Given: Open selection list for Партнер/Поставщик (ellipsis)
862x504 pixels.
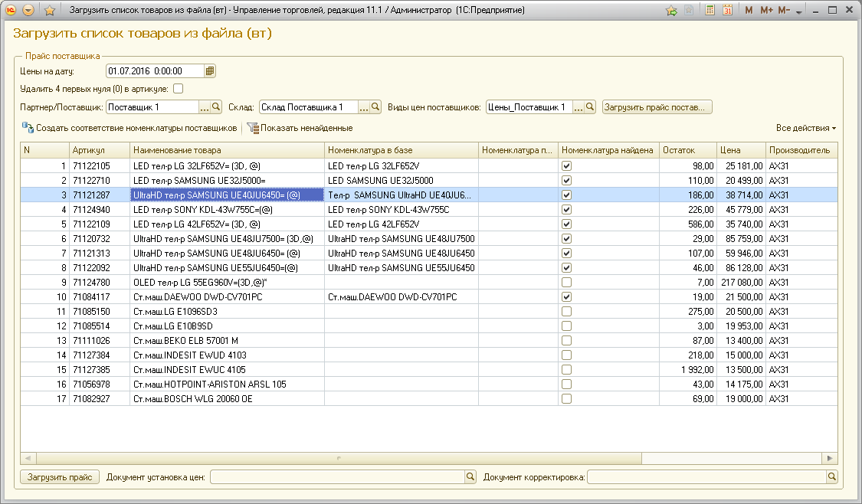Looking at the screenshot, I should pos(205,107).
